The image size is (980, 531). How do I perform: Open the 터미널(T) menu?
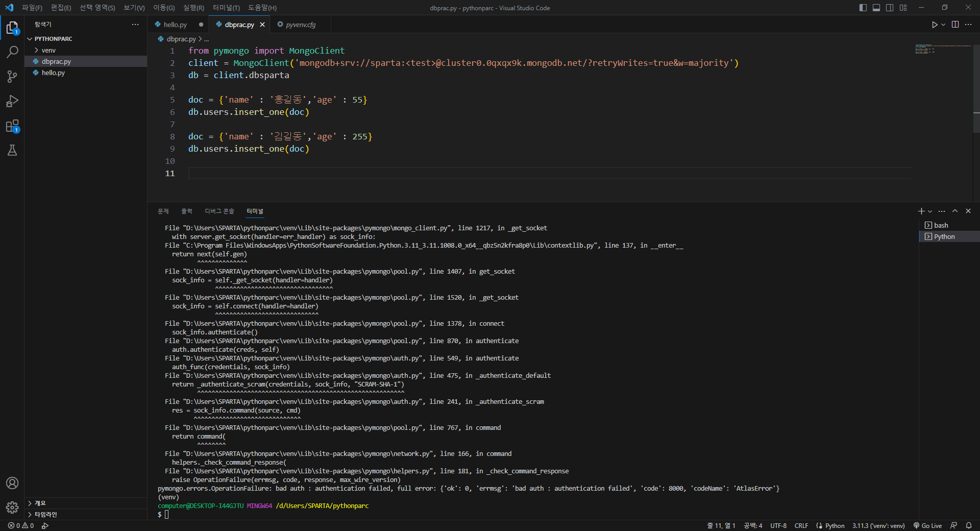(226, 8)
